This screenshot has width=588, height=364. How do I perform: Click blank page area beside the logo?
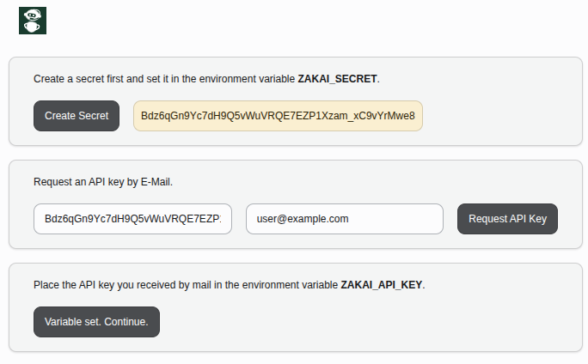click(x=300, y=21)
